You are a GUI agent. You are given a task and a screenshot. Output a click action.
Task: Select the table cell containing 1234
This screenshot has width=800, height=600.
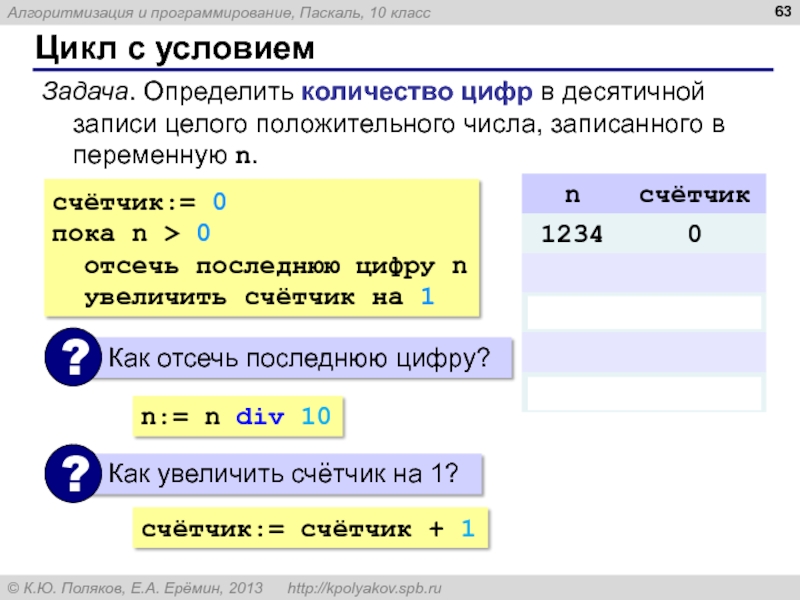[572, 234]
